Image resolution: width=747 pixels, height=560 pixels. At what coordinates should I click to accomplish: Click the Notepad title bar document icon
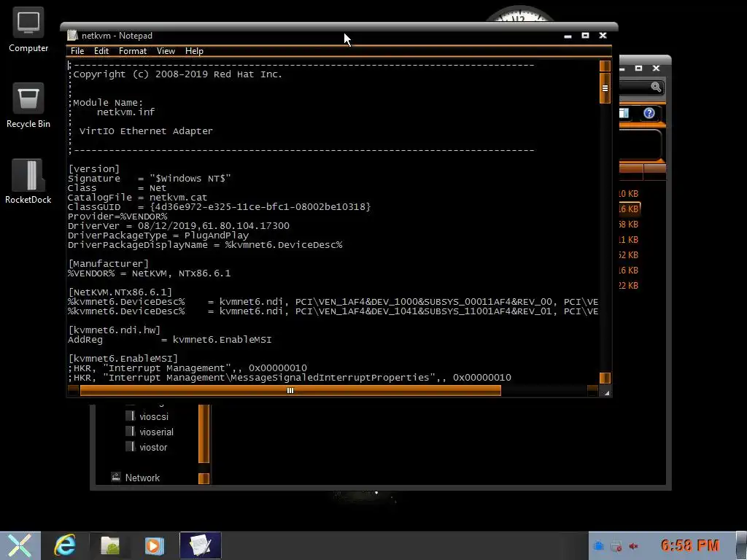click(x=72, y=35)
